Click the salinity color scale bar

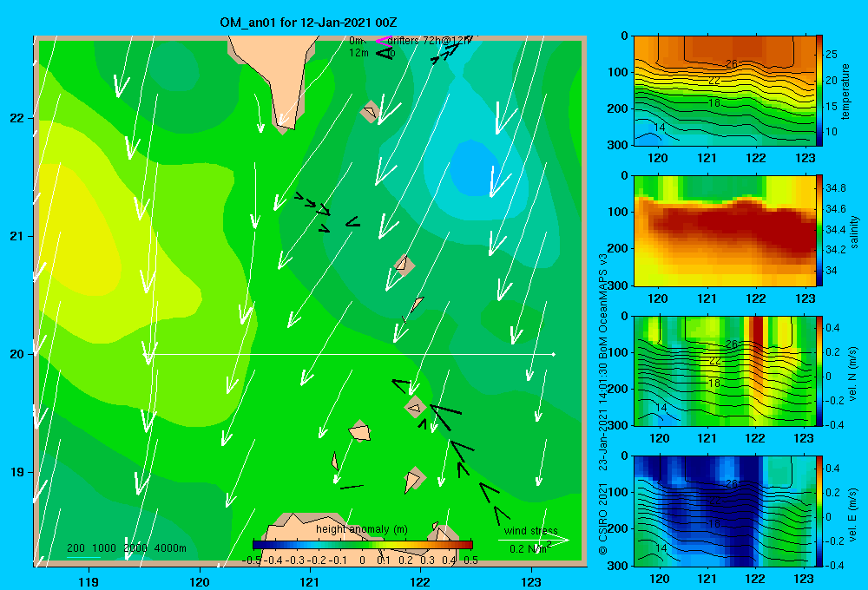pos(819,230)
